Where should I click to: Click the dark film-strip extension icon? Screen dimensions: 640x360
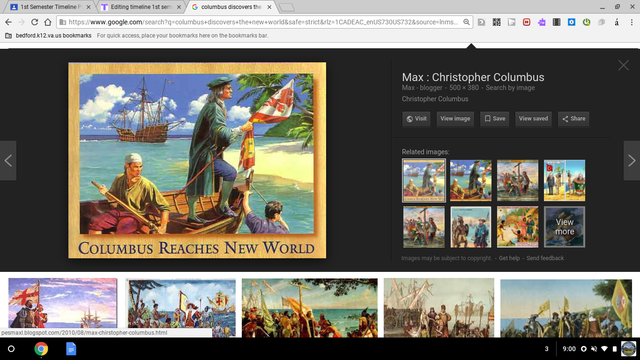tap(556, 22)
